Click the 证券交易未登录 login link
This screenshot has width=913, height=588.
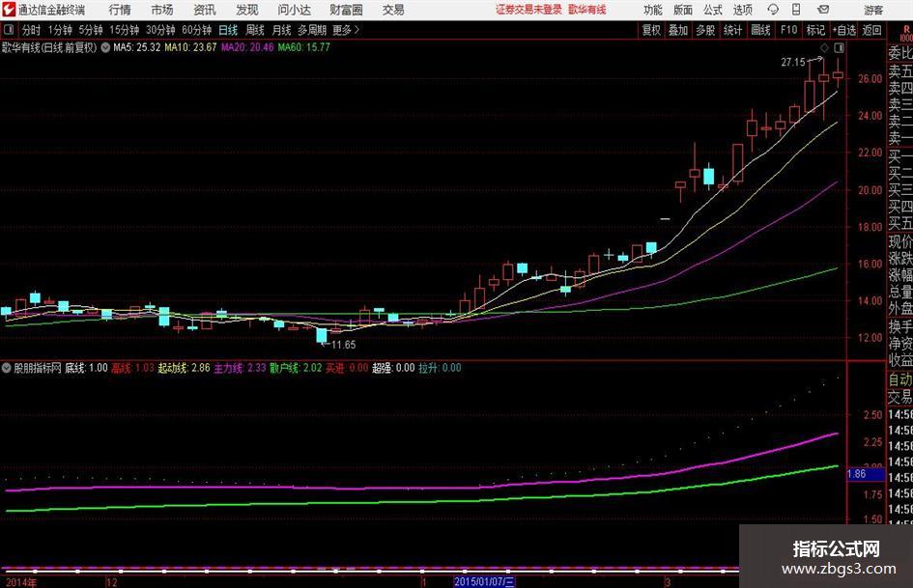point(528,10)
